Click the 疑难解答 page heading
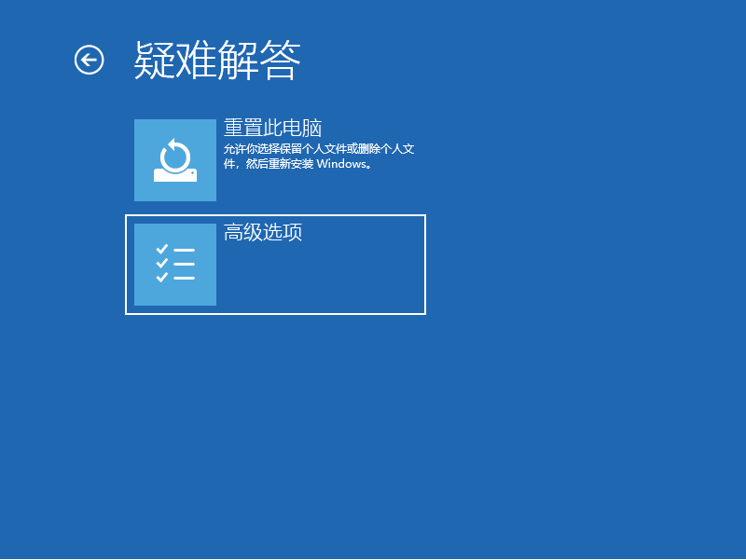This screenshot has height=560, width=746. [x=217, y=61]
